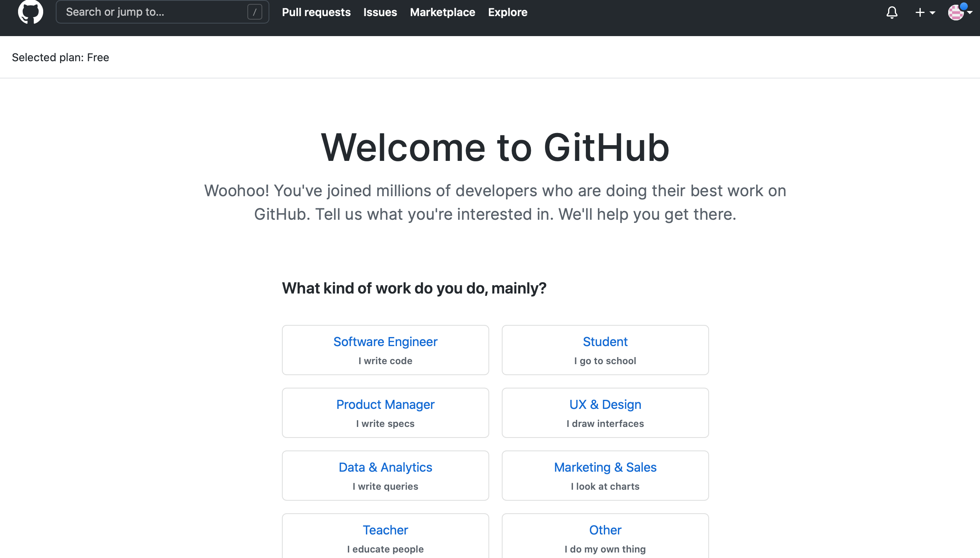
Task: Click the slash shortcut badge in search bar
Action: pos(255,12)
